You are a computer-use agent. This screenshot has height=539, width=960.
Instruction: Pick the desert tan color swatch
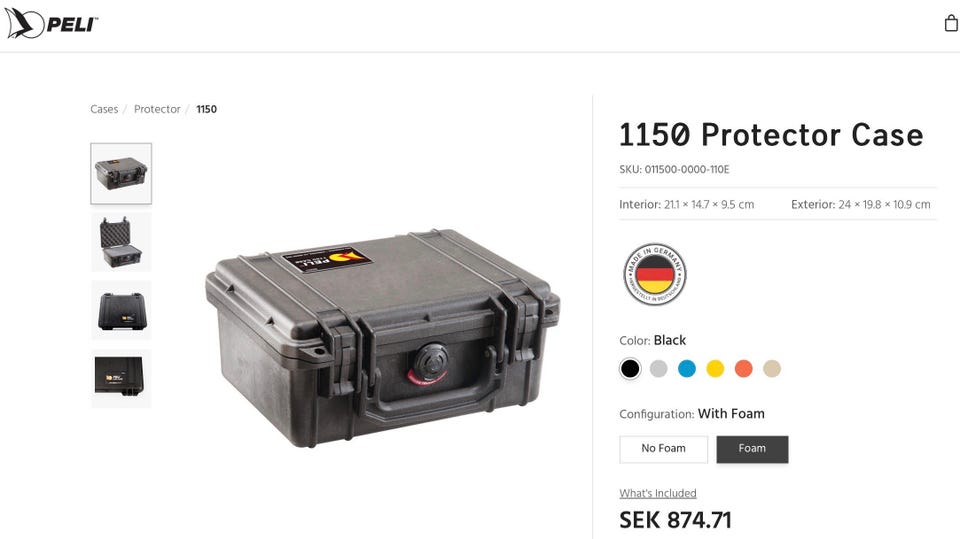coord(772,369)
